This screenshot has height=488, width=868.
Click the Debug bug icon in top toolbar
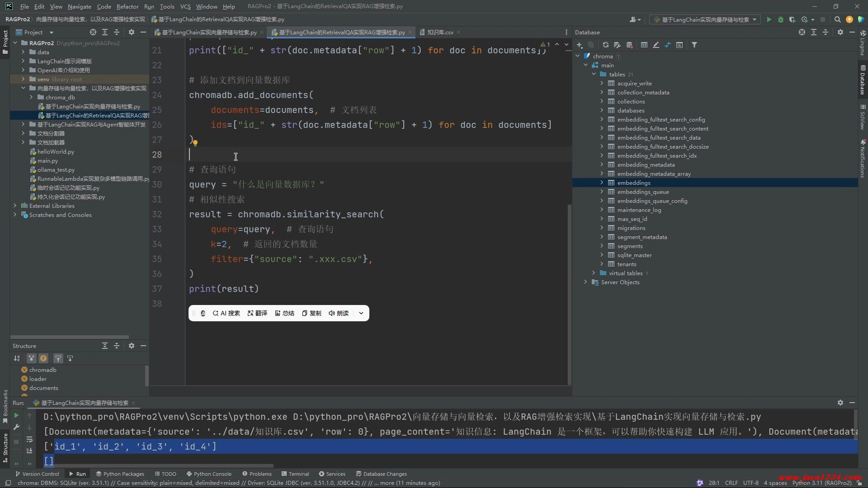point(781,19)
